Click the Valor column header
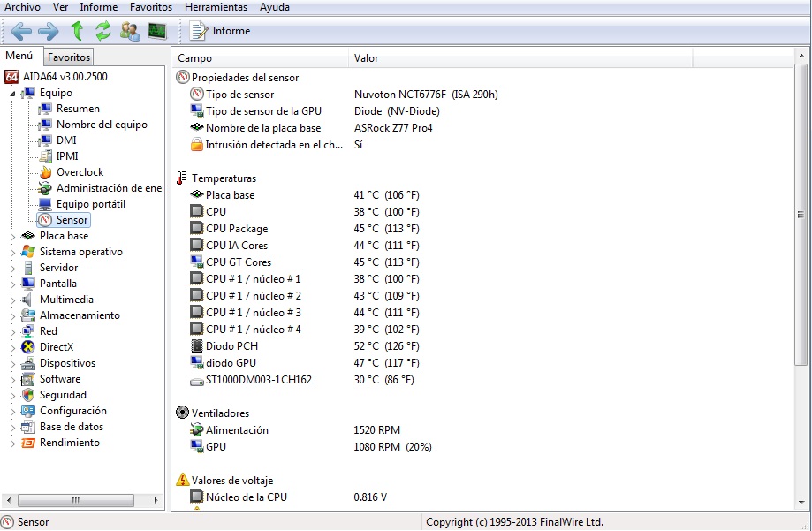The height and width of the screenshot is (531, 812). pos(521,58)
